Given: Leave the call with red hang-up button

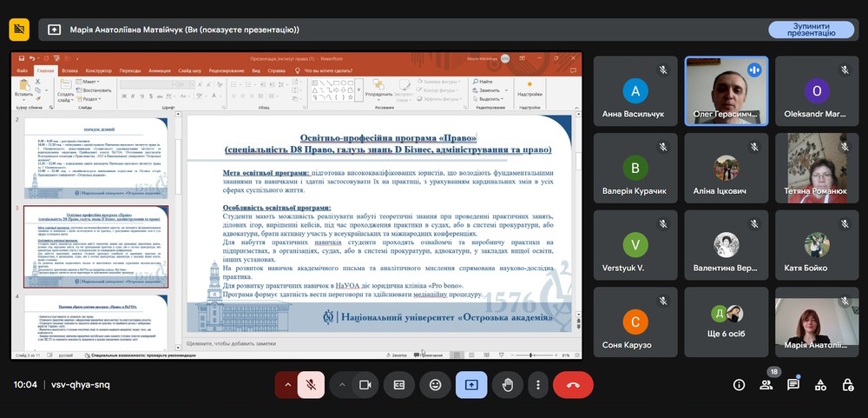Looking at the screenshot, I should tap(573, 385).
